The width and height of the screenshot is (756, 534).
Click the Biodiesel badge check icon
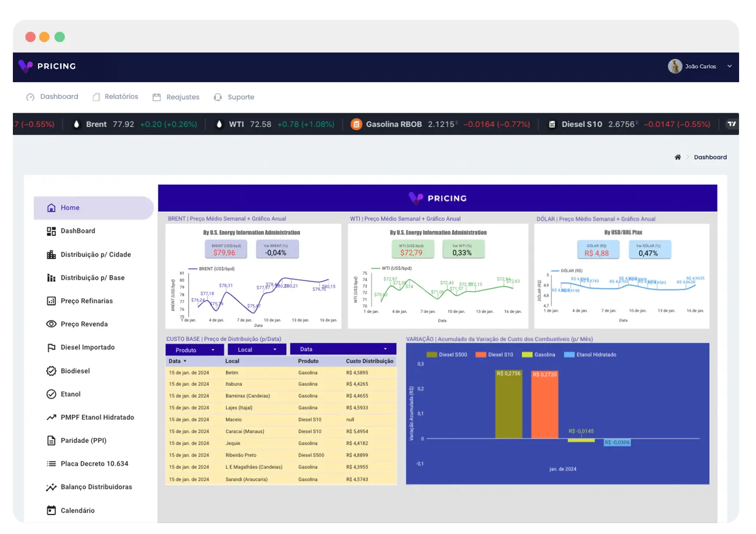click(51, 371)
